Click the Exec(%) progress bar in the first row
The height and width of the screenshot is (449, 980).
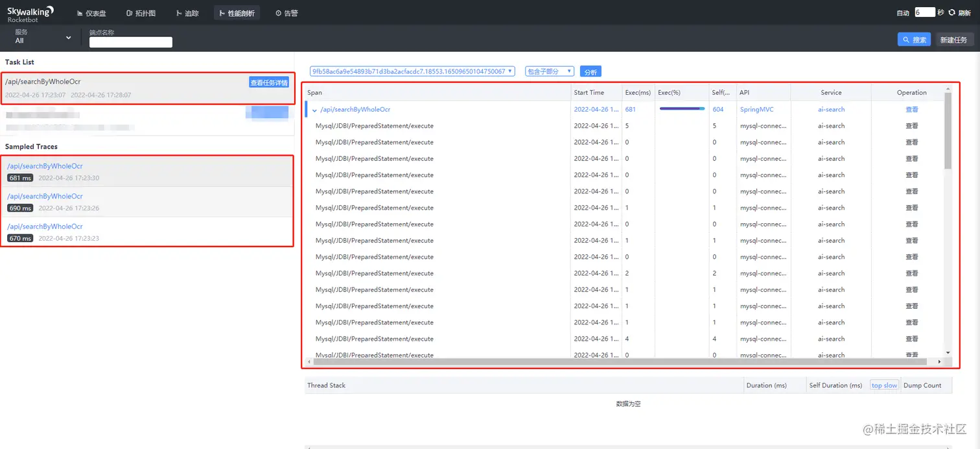pos(682,109)
